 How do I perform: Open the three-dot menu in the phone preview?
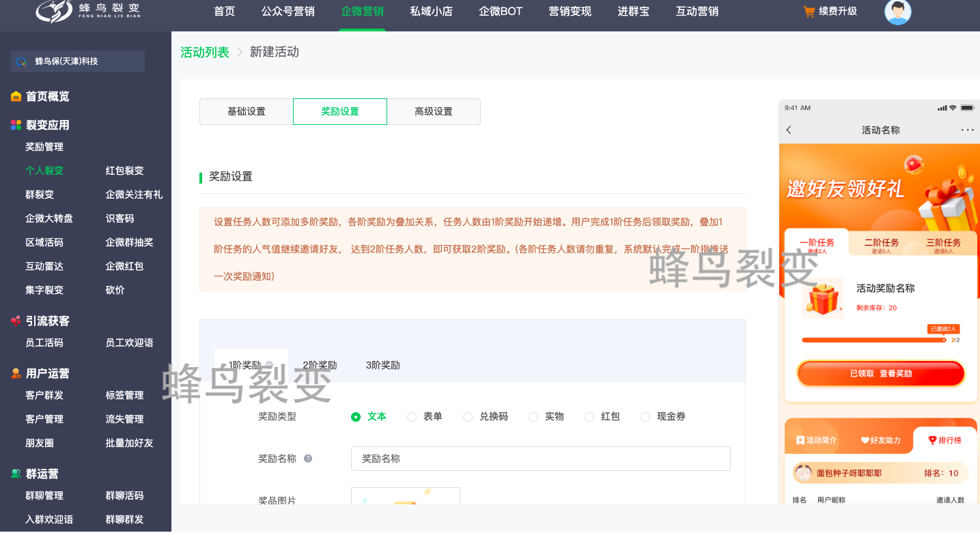[x=967, y=130]
